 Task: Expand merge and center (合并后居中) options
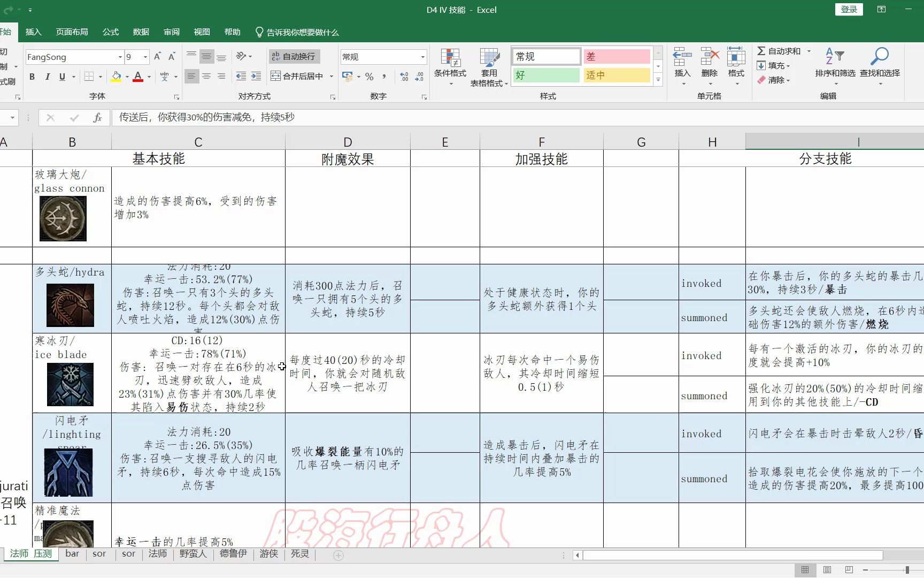click(x=332, y=77)
